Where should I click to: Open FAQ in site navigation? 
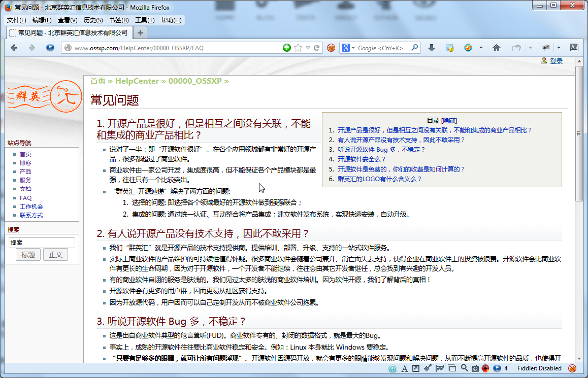pos(25,198)
